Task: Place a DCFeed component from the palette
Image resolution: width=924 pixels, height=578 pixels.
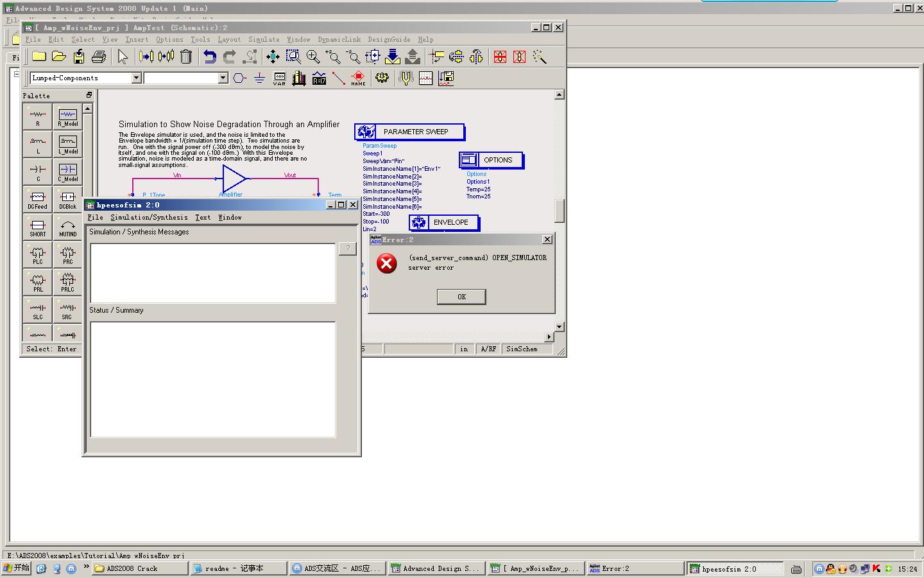Action: coord(37,199)
